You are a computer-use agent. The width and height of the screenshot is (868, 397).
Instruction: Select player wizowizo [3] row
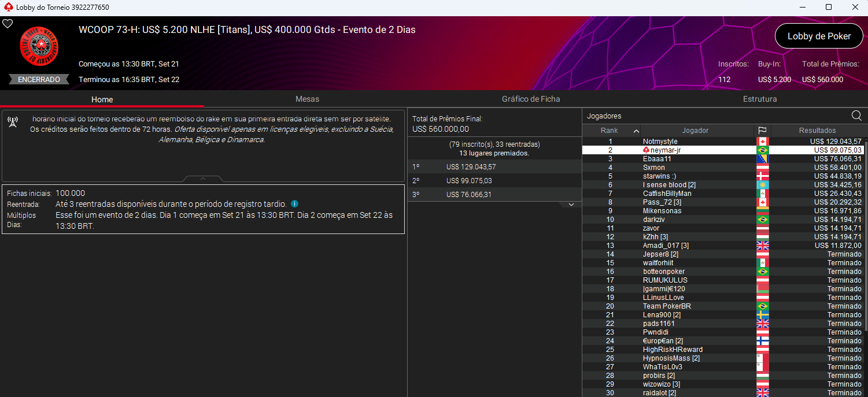[723, 384]
